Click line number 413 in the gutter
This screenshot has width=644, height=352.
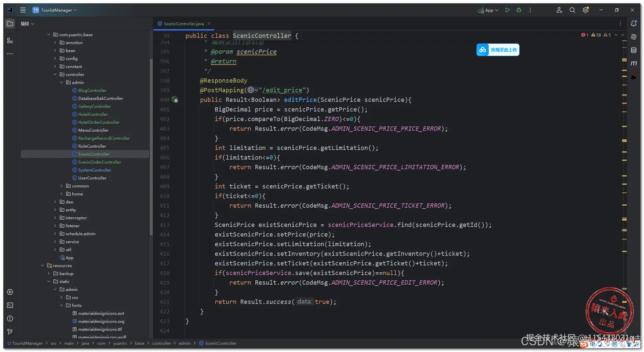pyautogui.click(x=165, y=225)
